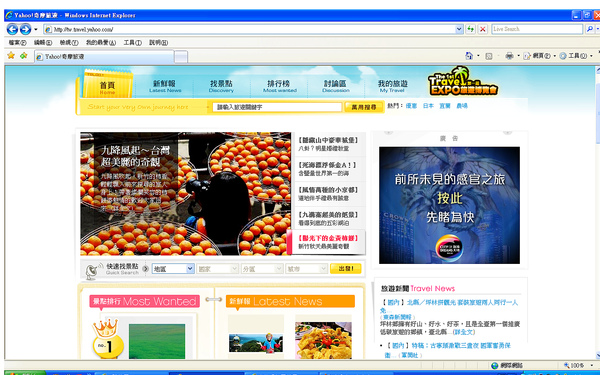Click the travel keyword search field
This screenshot has width=600, height=375.
click(277, 108)
